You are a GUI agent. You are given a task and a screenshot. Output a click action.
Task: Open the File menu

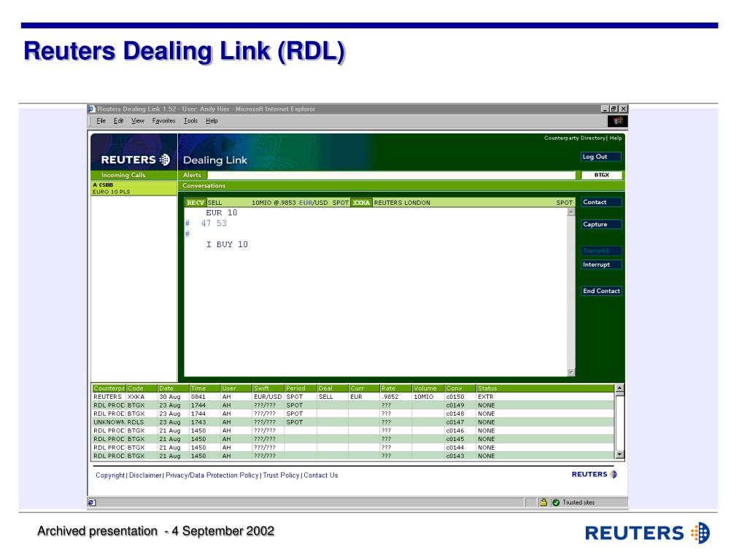[x=101, y=121]
